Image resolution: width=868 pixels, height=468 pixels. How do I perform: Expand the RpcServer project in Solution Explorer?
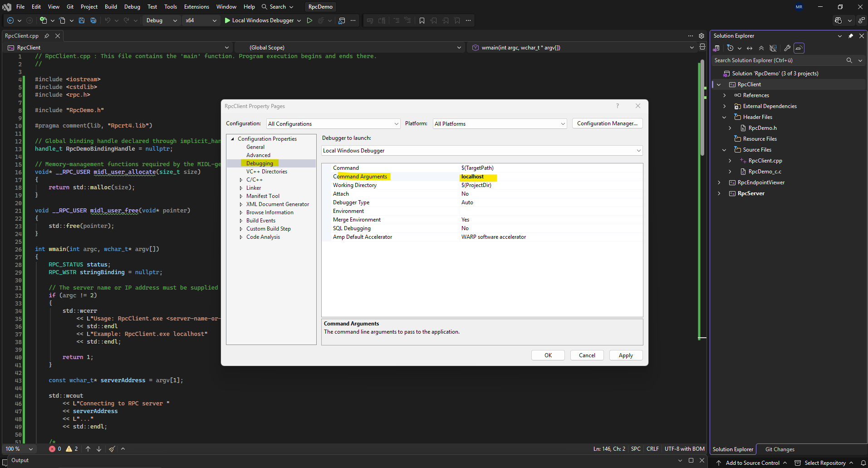coord(719,193)
